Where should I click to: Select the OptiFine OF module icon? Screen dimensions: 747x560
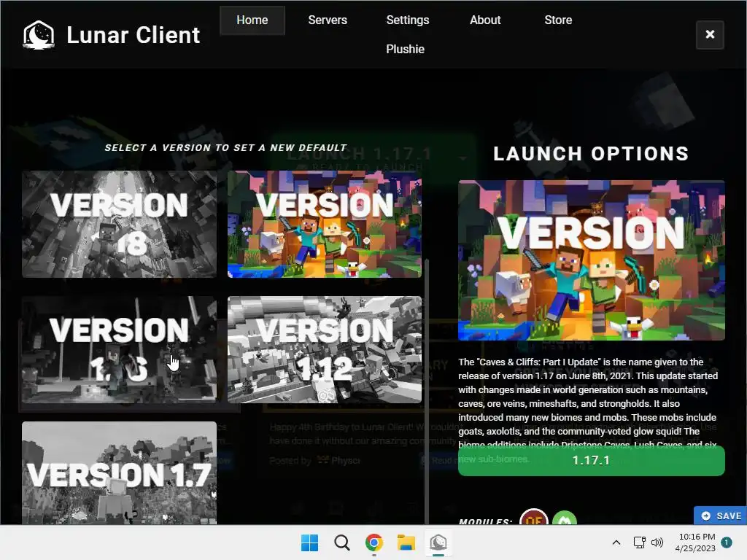pos(533,518)
